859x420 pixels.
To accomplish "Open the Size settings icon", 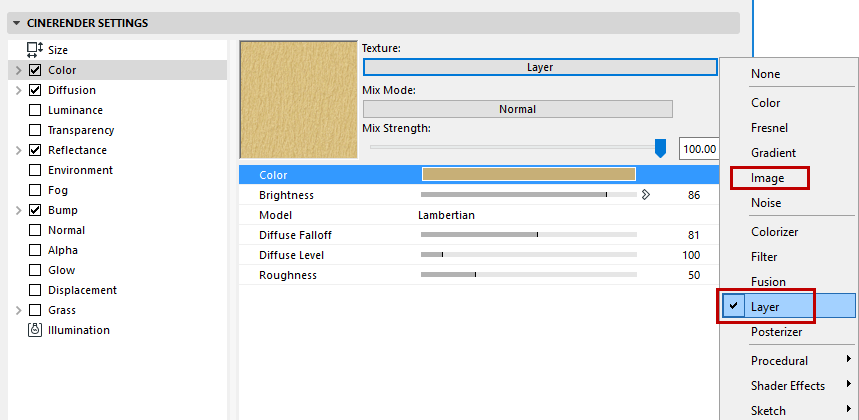I will tap(35, 50).
